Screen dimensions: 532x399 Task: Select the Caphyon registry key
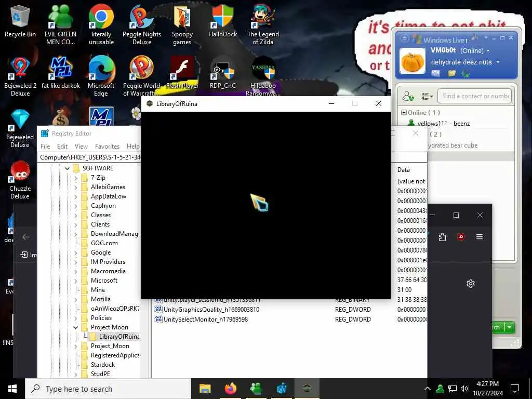[103, 206]
